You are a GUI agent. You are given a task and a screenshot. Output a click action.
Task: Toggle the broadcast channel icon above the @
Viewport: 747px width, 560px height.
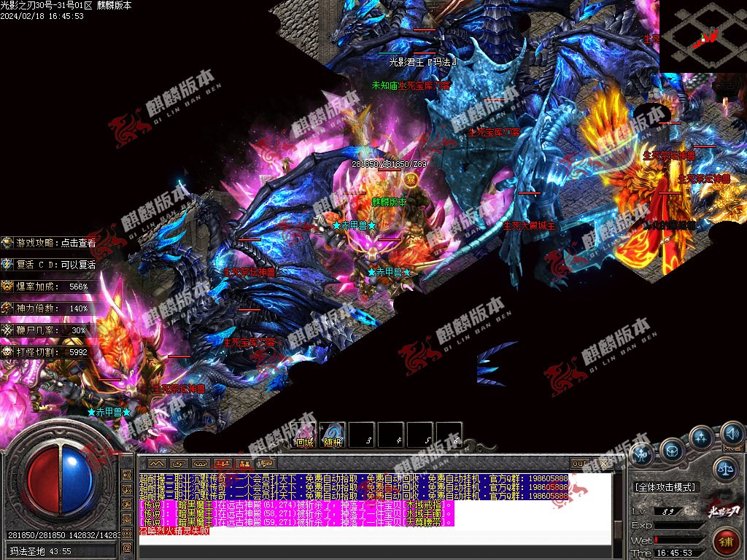click(127, 533)
